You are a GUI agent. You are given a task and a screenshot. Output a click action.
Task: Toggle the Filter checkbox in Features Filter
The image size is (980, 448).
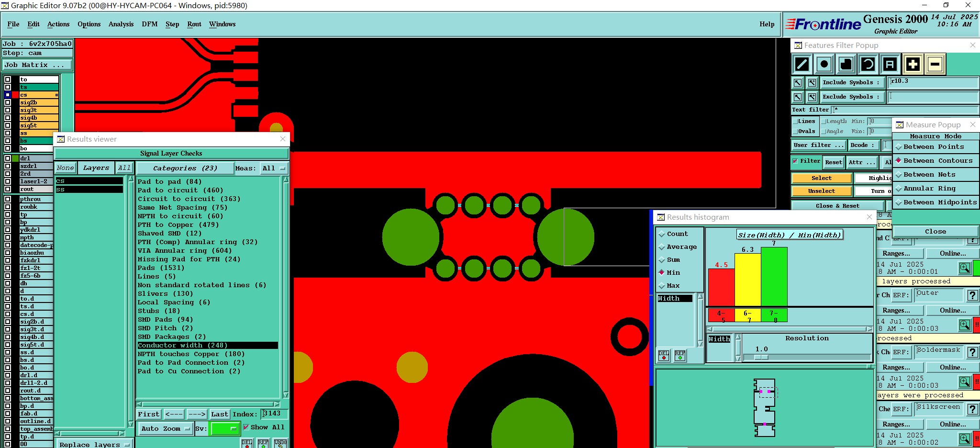click(795, 161)
